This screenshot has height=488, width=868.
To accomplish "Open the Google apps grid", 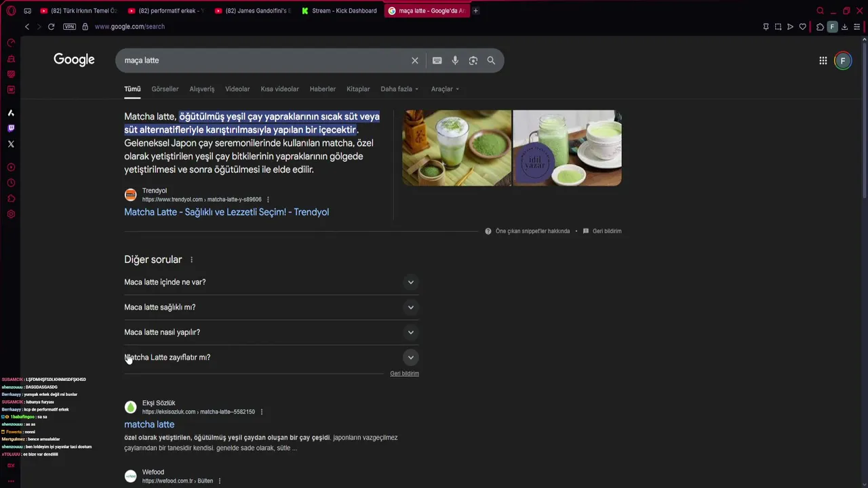I will (823, 60).
